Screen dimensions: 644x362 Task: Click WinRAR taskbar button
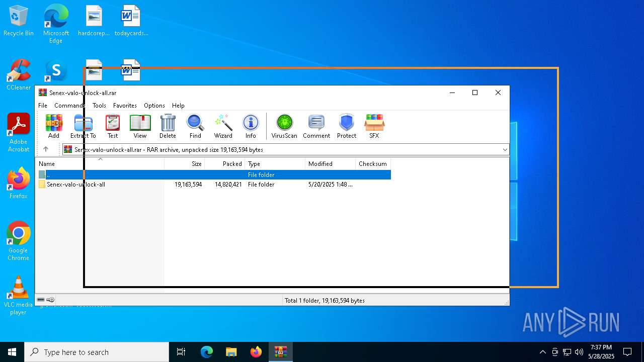coord(281,352)
